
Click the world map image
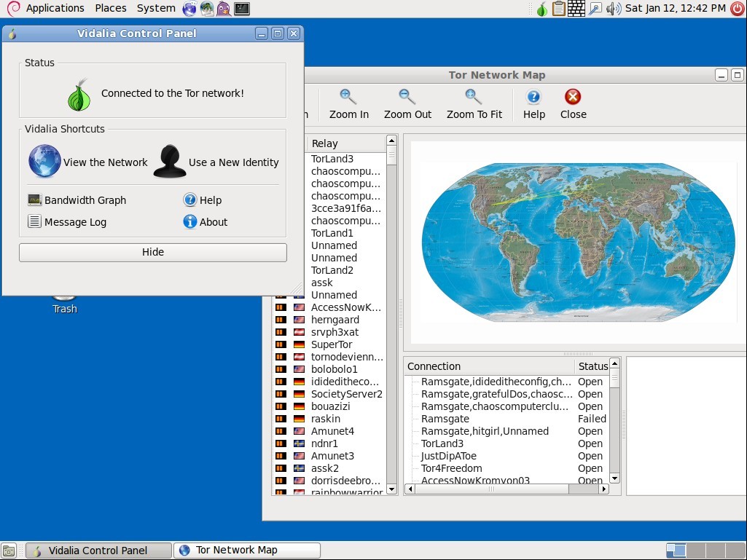pos(579,242)
